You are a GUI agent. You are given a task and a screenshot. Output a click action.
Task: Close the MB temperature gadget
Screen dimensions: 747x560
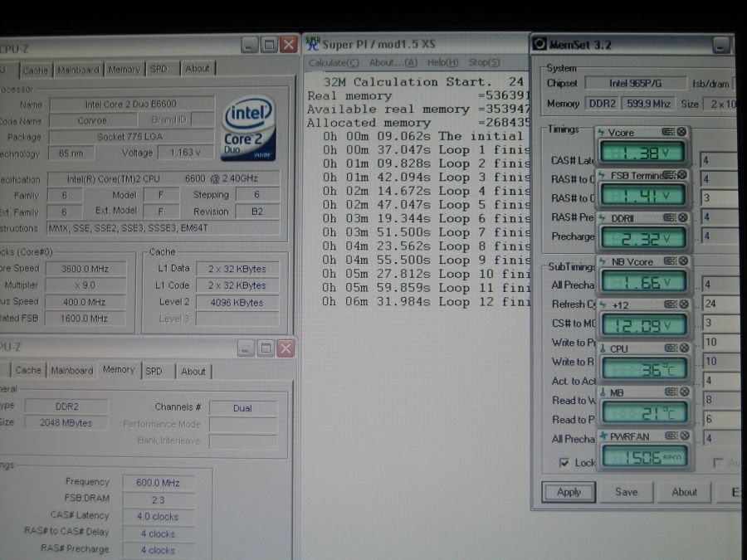685,392
